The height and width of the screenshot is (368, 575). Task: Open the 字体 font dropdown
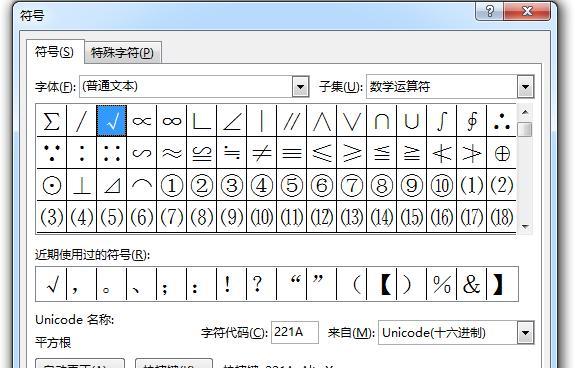(x=300, y=87)
